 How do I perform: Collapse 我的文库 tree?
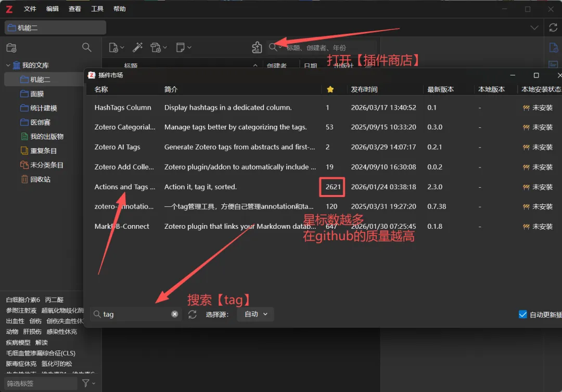click(8, 65)
